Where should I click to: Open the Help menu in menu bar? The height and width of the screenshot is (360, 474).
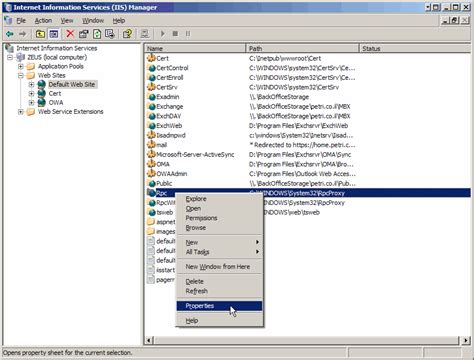(119, 21)
